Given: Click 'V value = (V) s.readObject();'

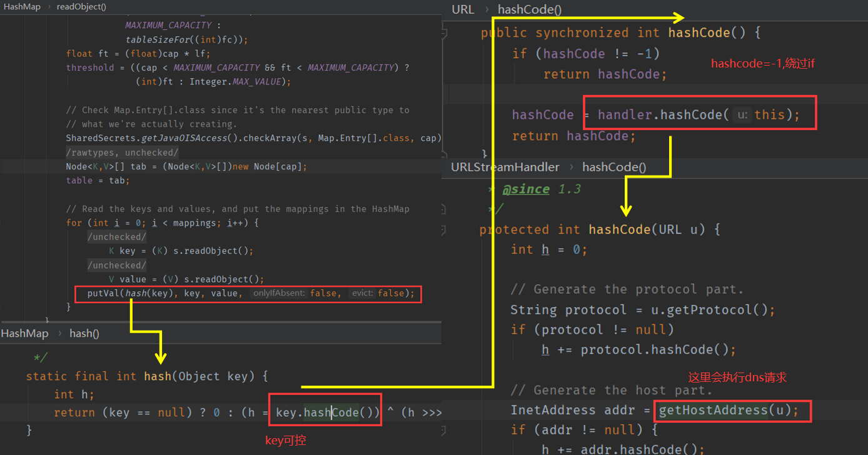Looking at the screenshot, I should [x=186, y=279].
